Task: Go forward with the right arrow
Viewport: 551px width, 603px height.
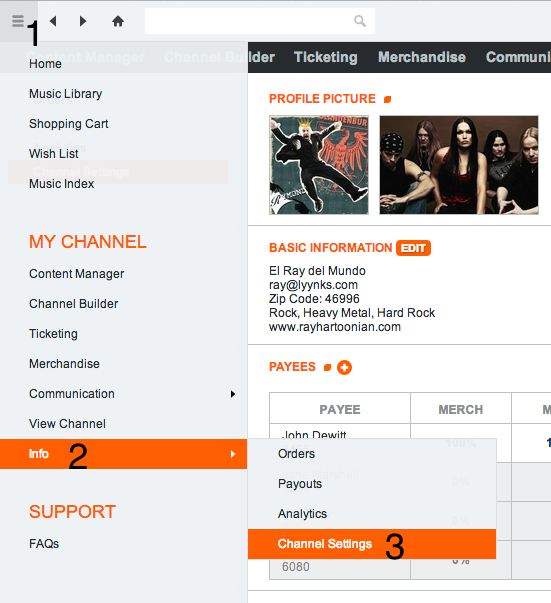Action: [83, 21]
